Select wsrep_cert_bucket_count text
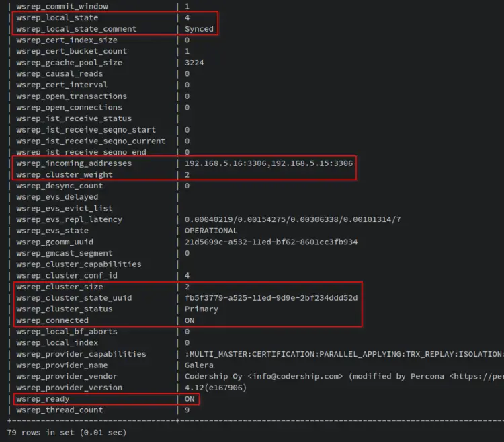The image size is (504, 442). click(x=72, y=52)
